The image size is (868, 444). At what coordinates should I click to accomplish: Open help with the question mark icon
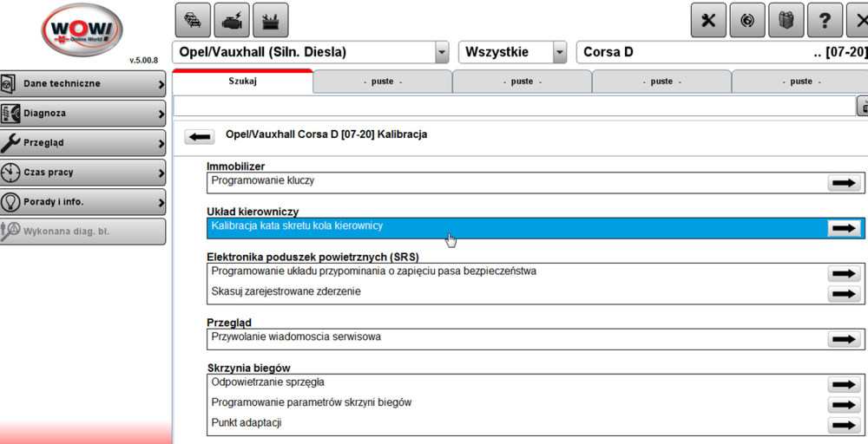825,20
